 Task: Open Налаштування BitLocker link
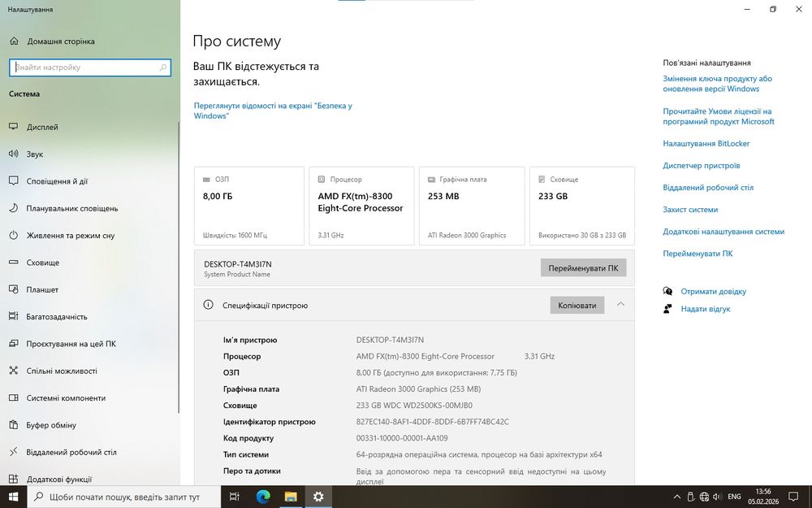tap(706, 144)
